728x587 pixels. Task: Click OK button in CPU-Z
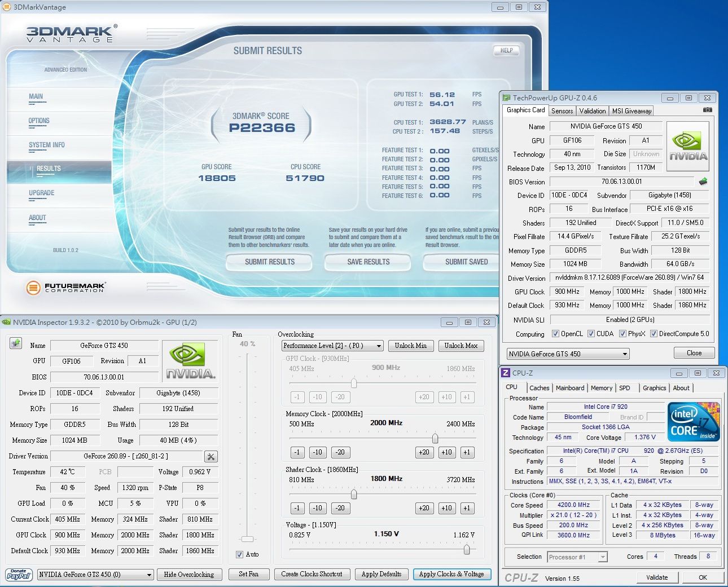(703, 577)
